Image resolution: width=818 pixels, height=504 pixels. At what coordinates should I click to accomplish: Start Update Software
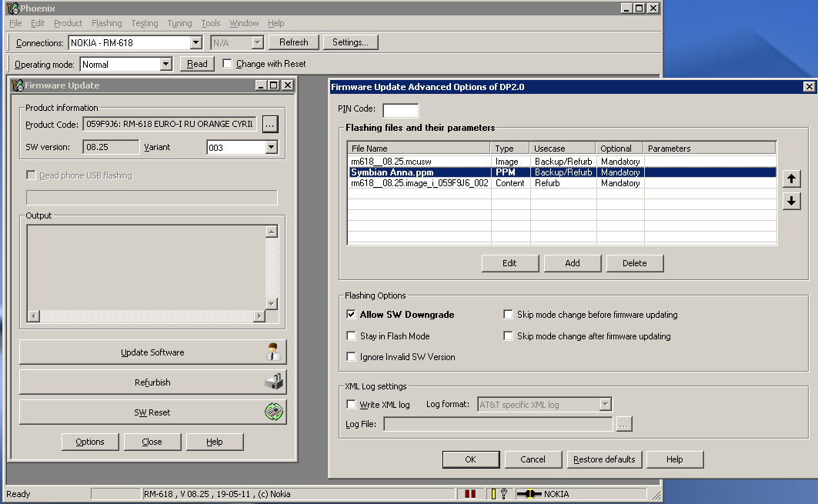(x=153, y=352)
